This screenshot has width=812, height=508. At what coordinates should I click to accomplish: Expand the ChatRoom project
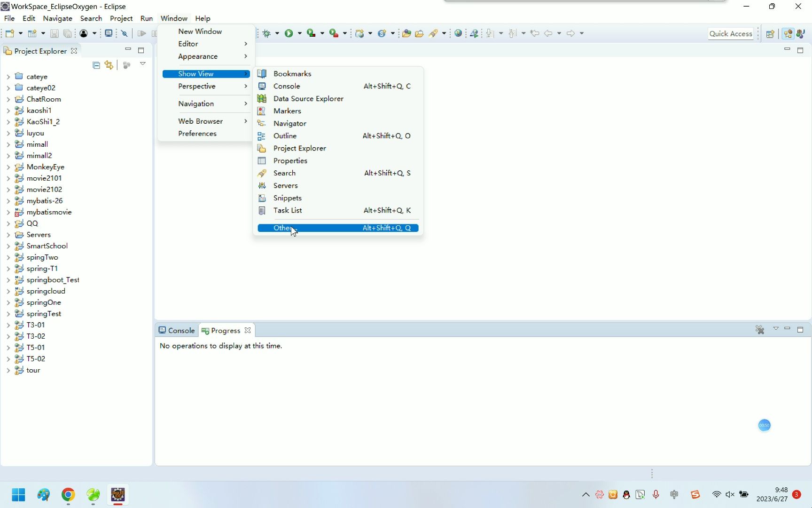point(8,99)
